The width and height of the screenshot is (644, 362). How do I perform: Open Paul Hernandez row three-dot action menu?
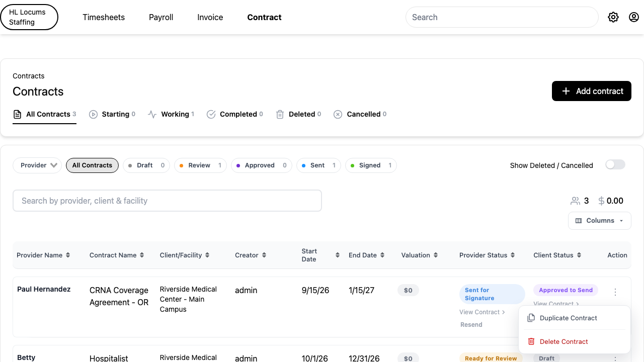615,292
